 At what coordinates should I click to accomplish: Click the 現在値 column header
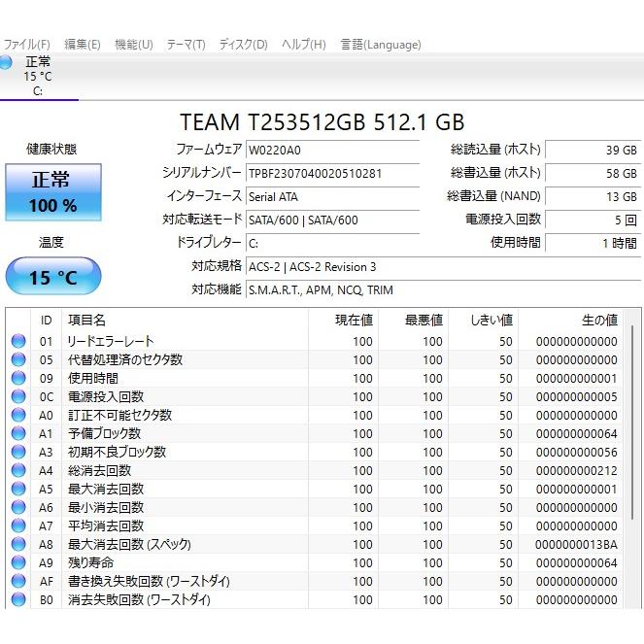343,320
